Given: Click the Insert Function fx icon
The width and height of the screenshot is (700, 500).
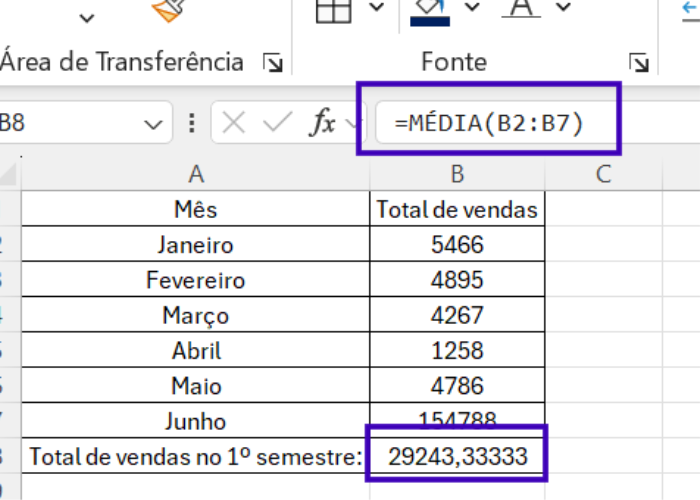Looking at the screenshot, I should point(322,124).
